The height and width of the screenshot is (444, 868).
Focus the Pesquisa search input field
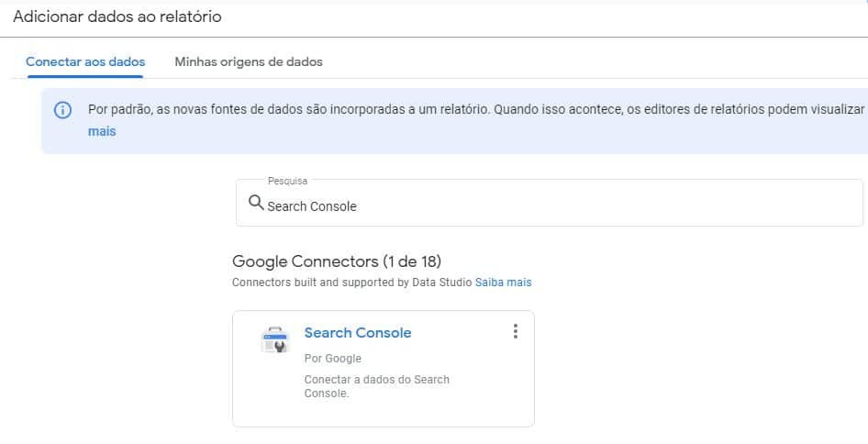(x=551, y=206)
